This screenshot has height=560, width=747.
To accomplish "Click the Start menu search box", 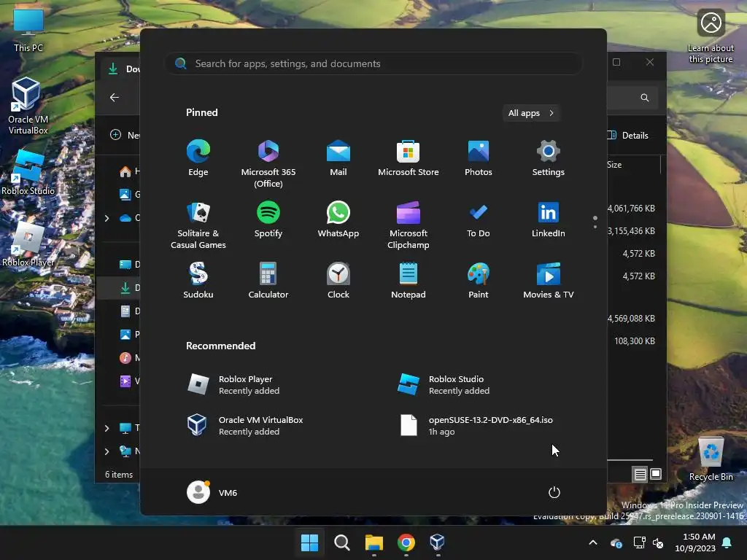I will [x=373, y=63].
